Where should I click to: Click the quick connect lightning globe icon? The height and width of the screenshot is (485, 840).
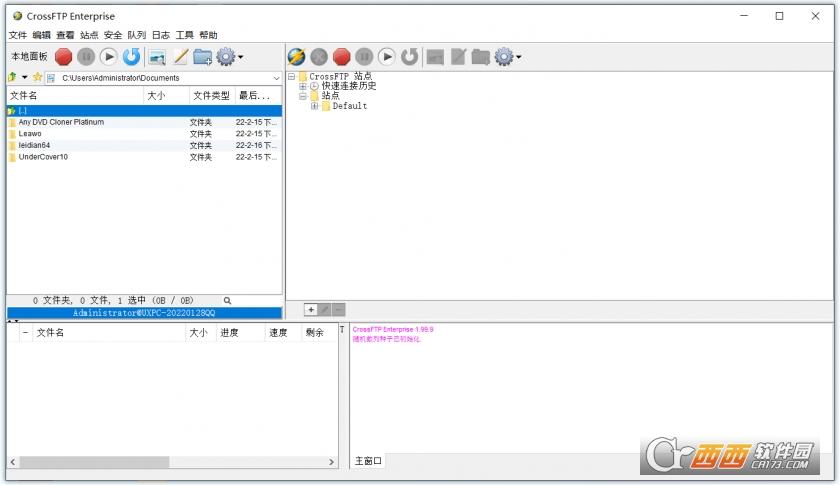(296, 56)
